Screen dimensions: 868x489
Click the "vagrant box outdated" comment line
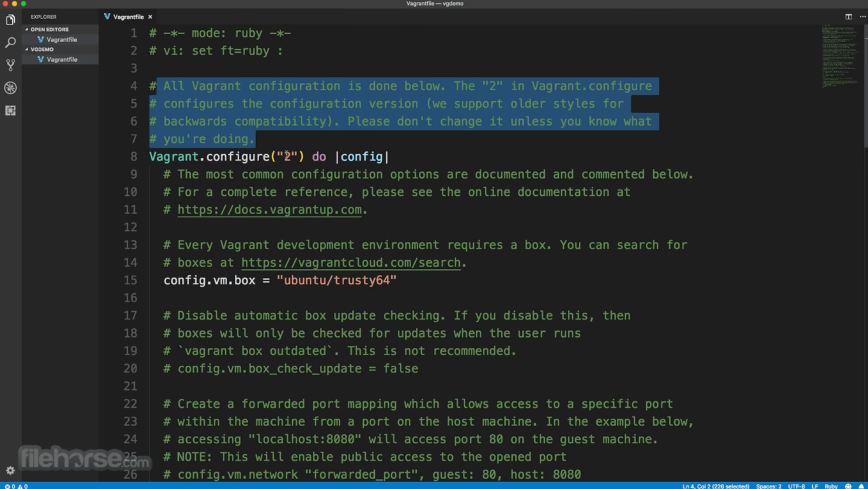point(340,351)
